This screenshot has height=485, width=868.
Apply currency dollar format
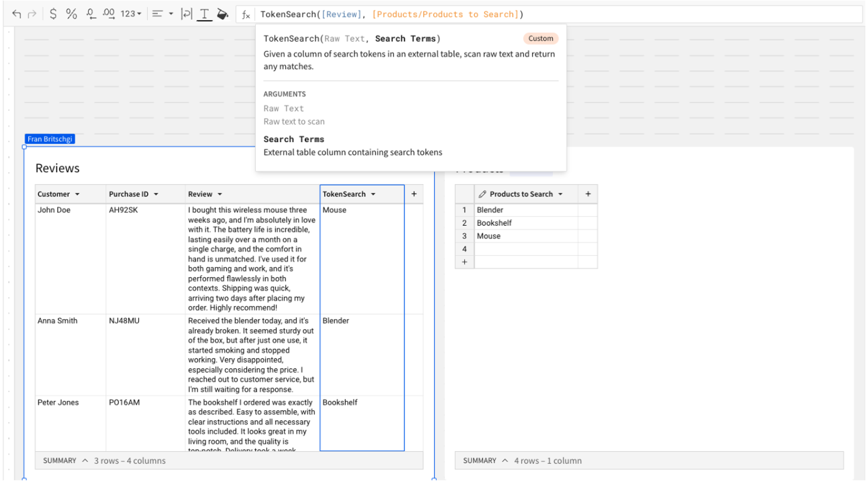(53, 14)
